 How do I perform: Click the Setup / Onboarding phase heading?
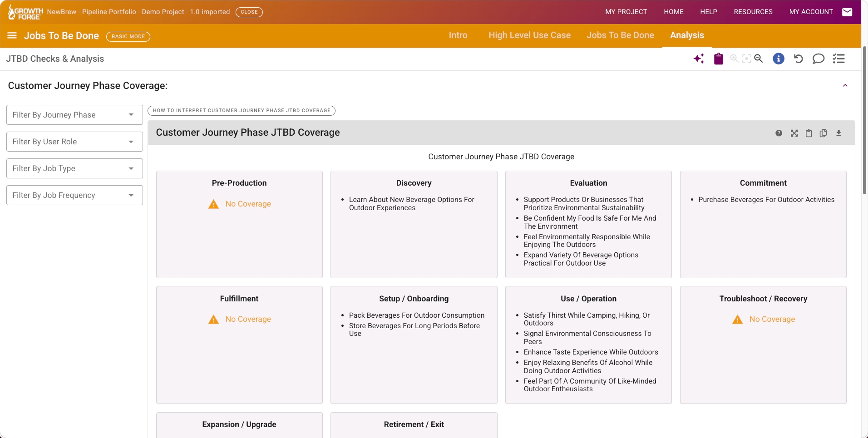tap(414, 299)
